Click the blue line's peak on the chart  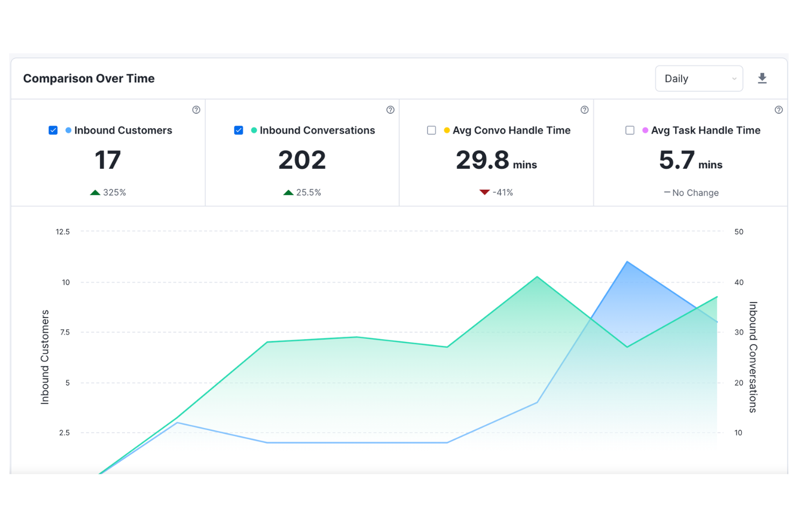tap(627, 261)
